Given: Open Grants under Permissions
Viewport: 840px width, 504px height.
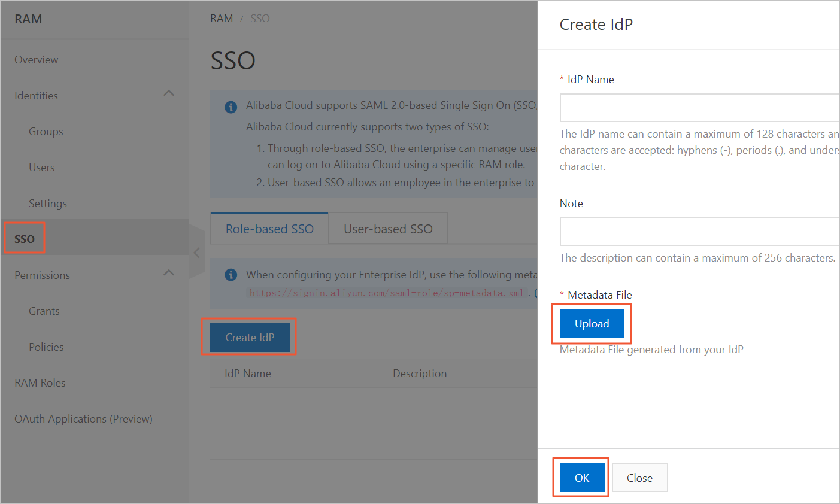Looking at the screenshot, I should (x=44, y=311).
